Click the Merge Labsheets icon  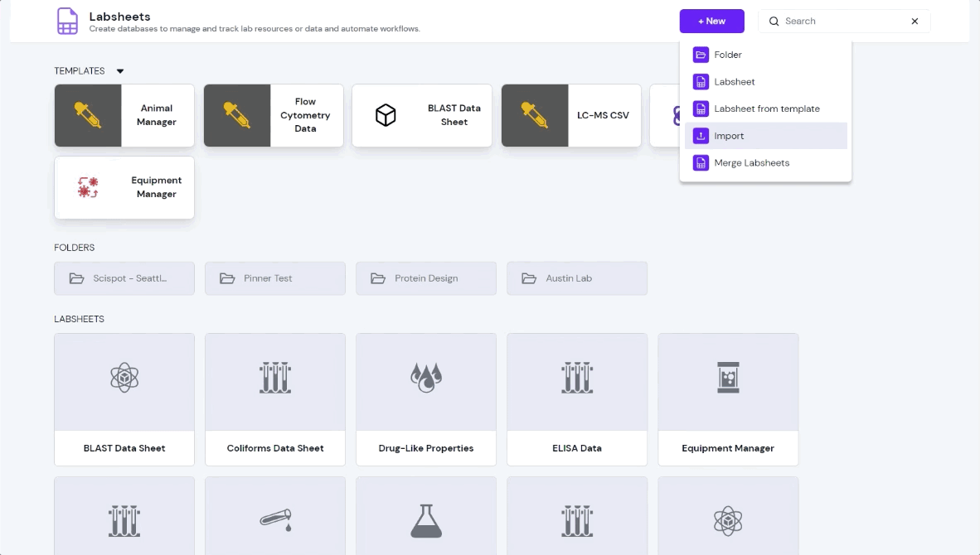point(701,163)
